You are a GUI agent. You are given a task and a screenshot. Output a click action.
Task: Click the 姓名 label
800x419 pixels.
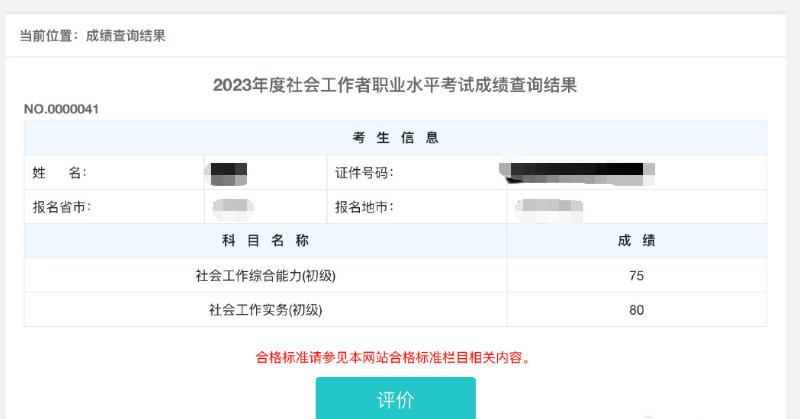[x=60, y=173]
